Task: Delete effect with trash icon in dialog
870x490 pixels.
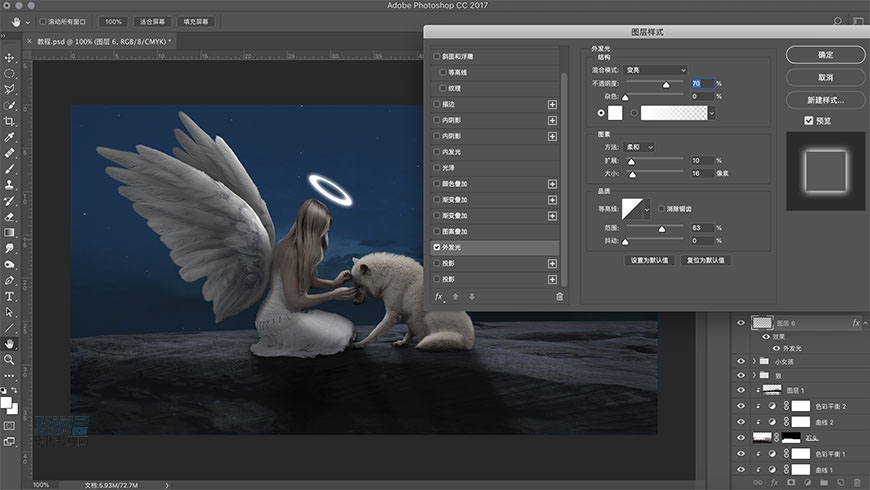Action: (559, 297)
